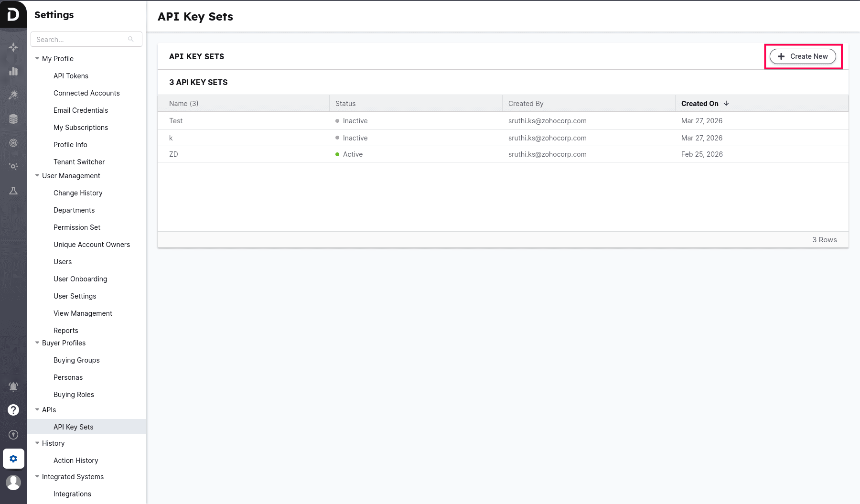
Task: Open the orbiting dots icon in the left rail
Action: pyautogui.click(x=13, y=167)
